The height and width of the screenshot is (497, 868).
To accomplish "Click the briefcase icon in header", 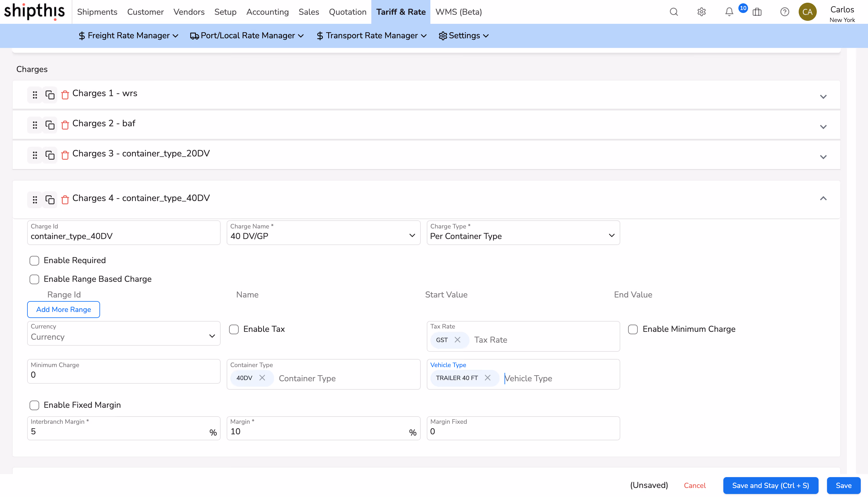I will tap(757, 12).
